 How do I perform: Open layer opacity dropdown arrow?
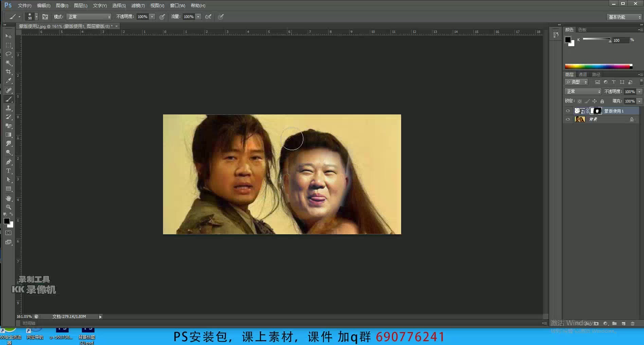(640, 92)
